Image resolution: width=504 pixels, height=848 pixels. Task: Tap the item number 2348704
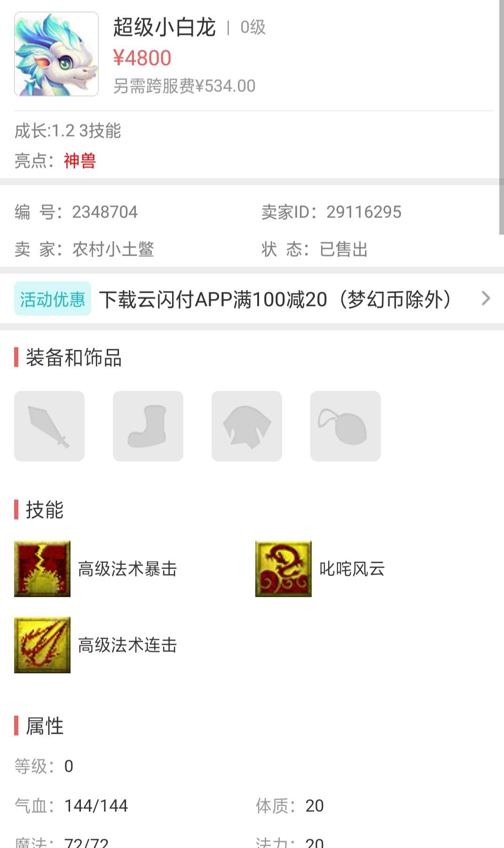pos(105,212)
